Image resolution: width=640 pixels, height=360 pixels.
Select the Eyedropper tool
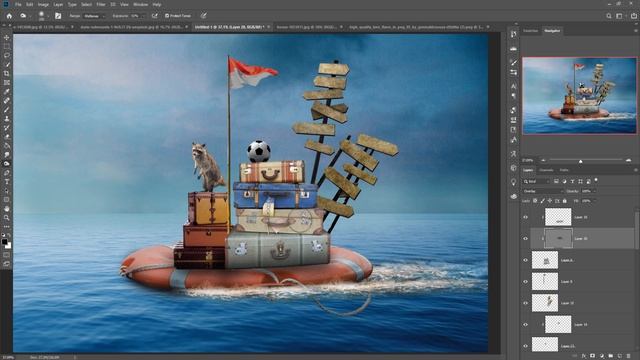(x=7, y=91)
